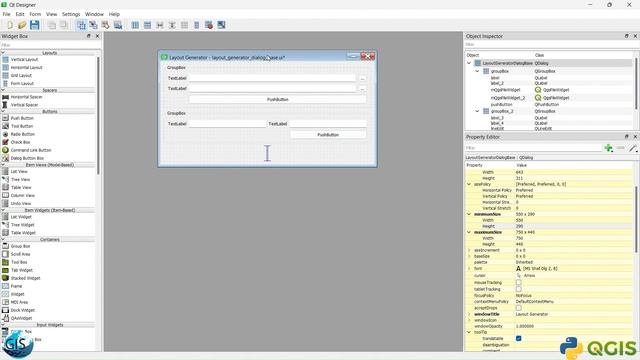640x360 pixels.
Task: Collapse minimumSize property group
Action: (469, 214)
